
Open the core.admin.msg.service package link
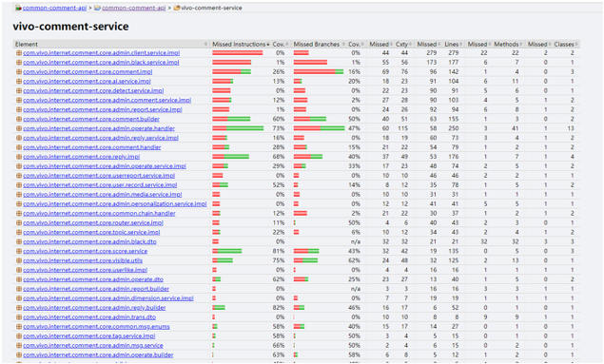[x=93, y=345]
